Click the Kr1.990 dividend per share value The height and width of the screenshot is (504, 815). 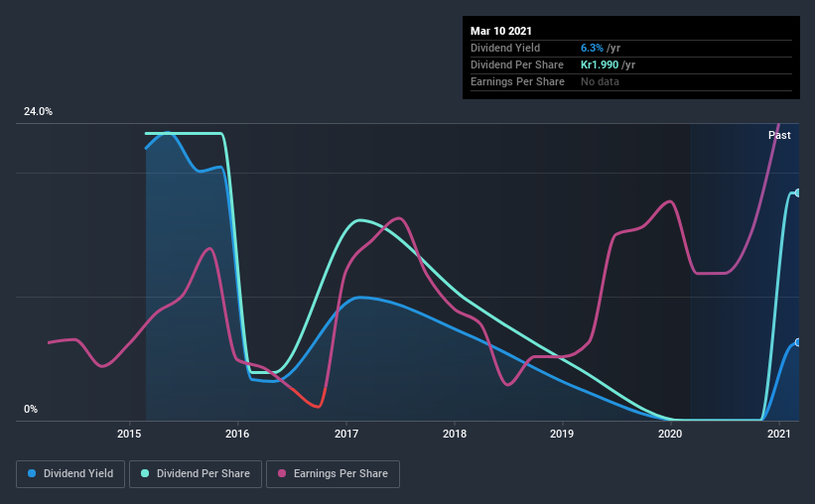(x=600, y=64)
